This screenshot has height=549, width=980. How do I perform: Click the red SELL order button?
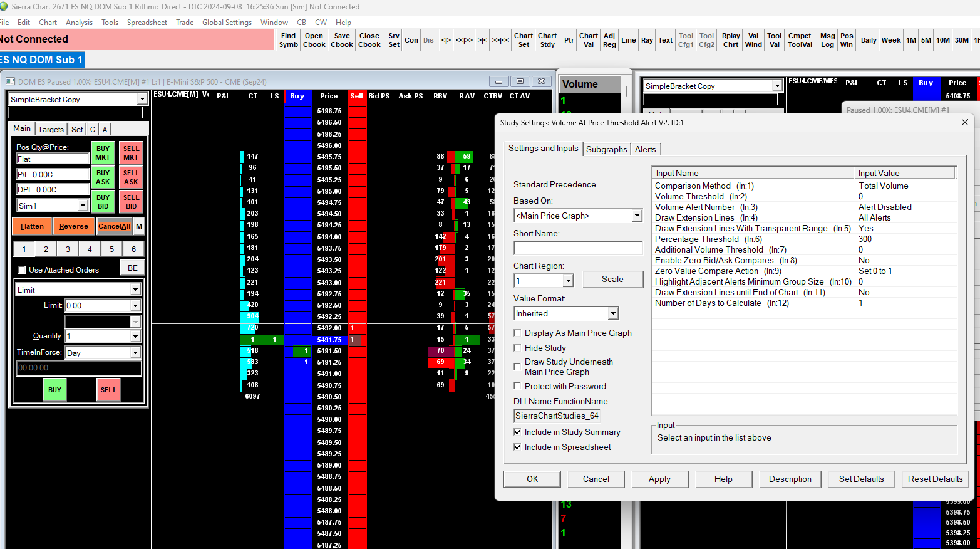click(x=108, y=390)
